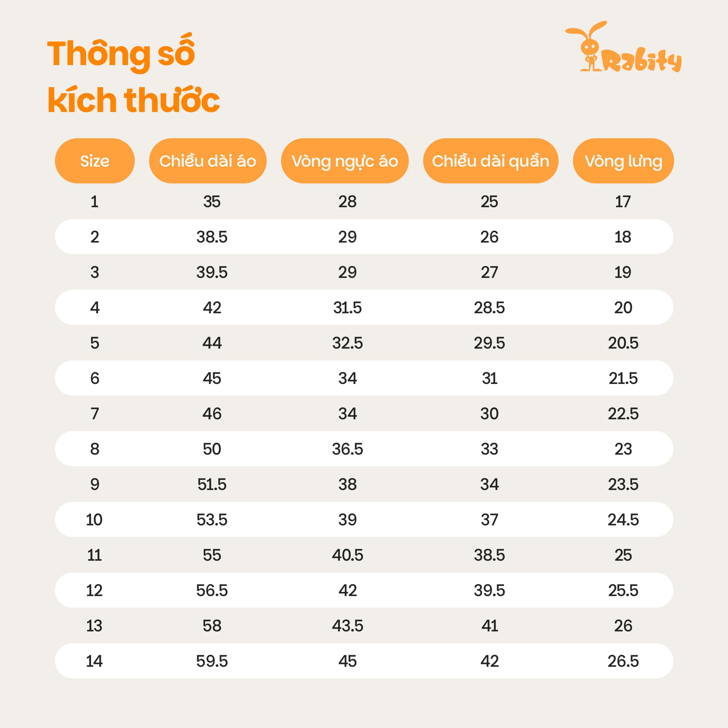Select the 51.5 shirt length in row 9
The width and height of the screenshot is (728, 728).
point(212,484)
